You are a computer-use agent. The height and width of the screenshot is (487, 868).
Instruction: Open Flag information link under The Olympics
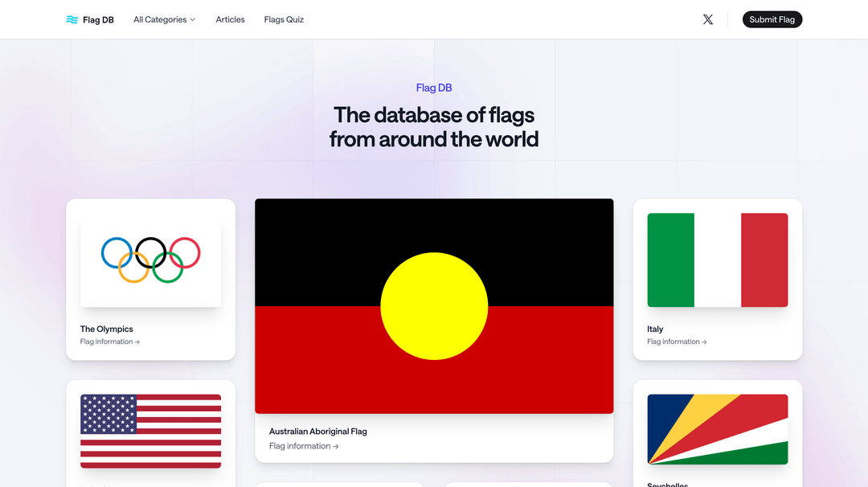pyautogui.click(x=110, y=342)
